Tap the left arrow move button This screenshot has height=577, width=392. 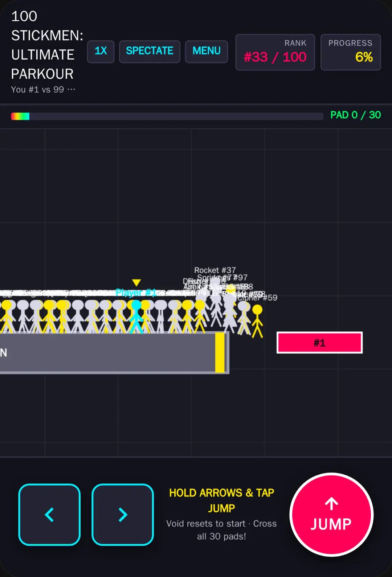[49, 514]
